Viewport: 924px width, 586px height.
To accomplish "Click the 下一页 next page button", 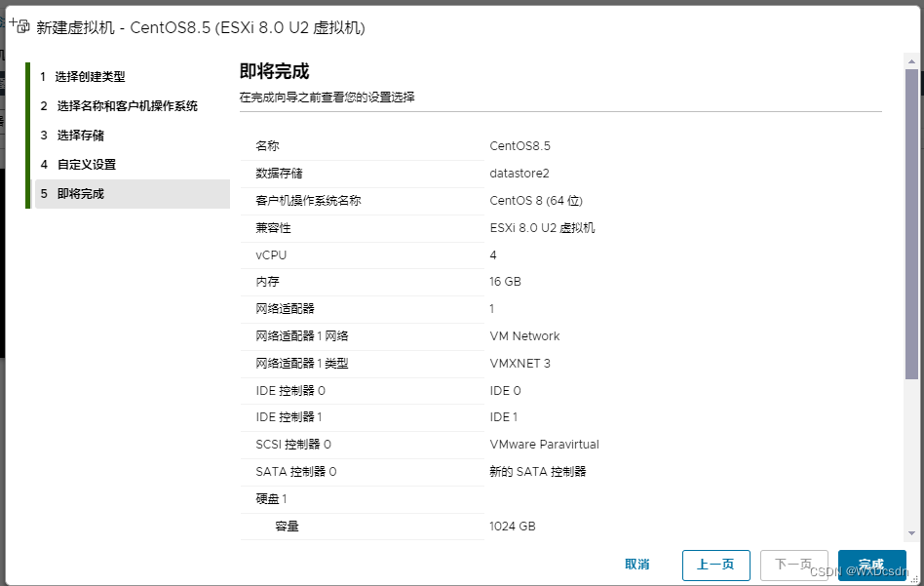I will (793, 566).
